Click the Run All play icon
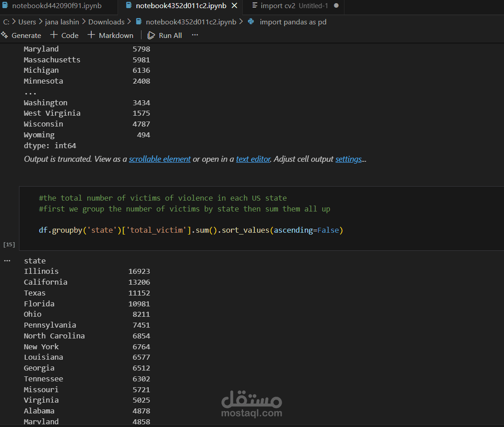This screenshot has height=427, width=504. pyautogui.click(x=151, y=35)
